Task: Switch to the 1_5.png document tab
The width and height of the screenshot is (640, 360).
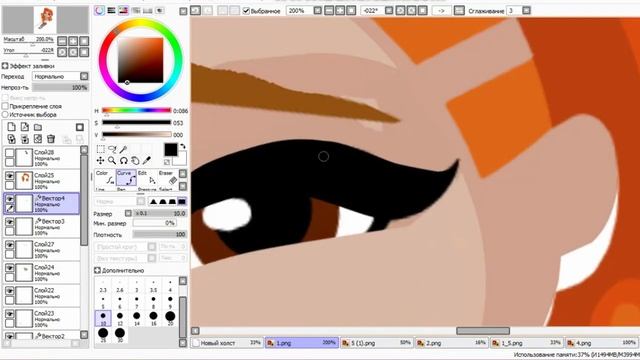Action: coord(526,343)
